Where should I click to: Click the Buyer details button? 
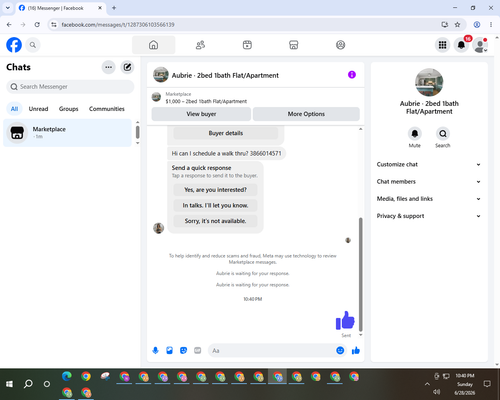pos(226,133)
